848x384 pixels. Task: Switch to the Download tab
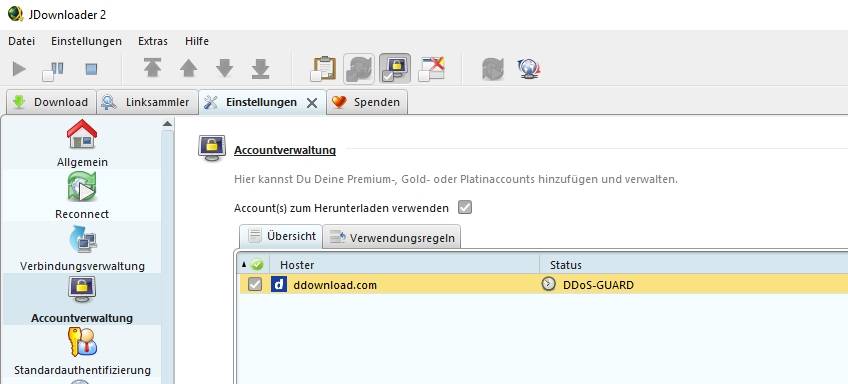tap(51, 102)
